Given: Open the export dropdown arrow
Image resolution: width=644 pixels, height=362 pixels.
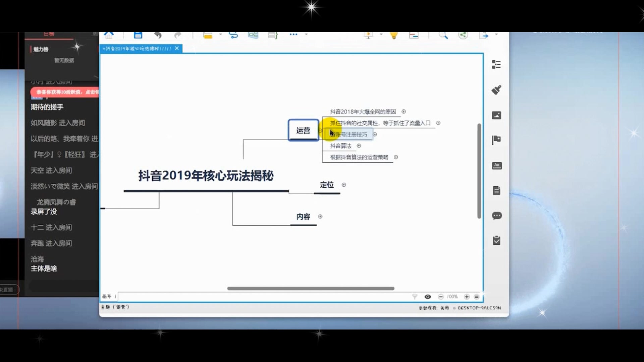Looking at the screenshot, I should pyautogui.click(x=496, y=34).
